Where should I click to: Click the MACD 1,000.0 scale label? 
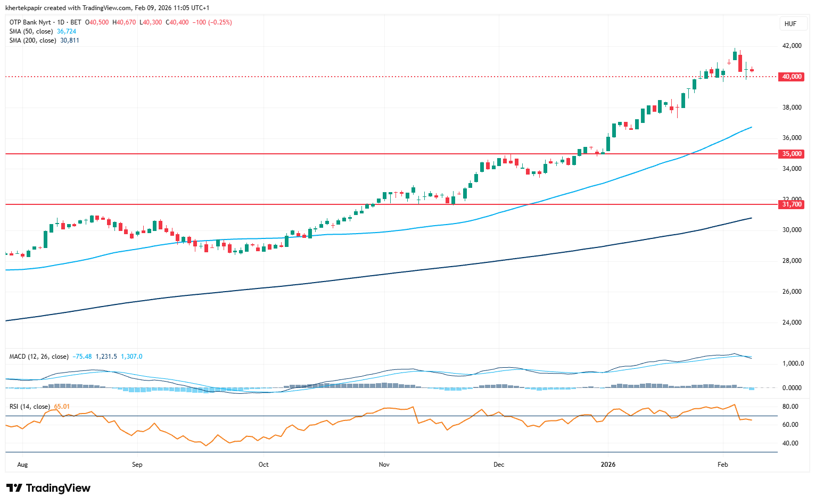pyautogui.click(x=792, y=363)
